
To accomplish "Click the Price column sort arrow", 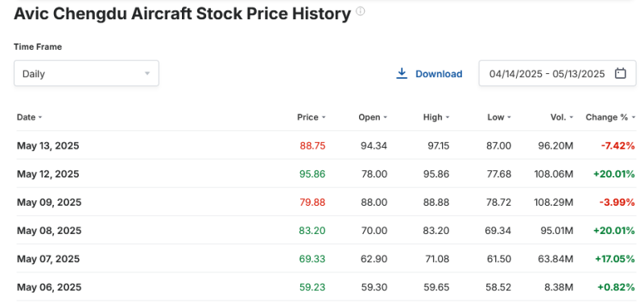I will click(x=324, y=117).
